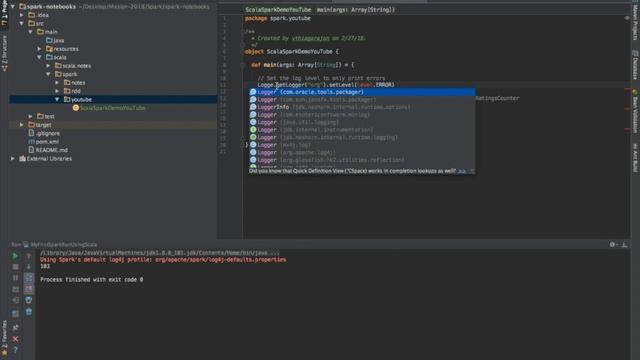Screen dimensions: 640x360
Task: Click the up-arrow stack trace icon in Run panel
Action: click(29, 256)
